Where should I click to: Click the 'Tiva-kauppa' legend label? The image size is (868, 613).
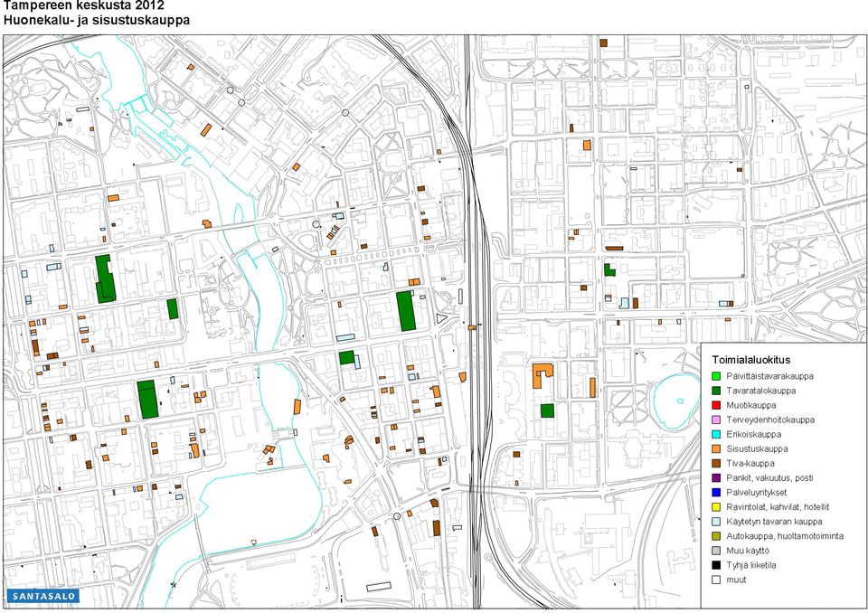(x=750, y=464)
